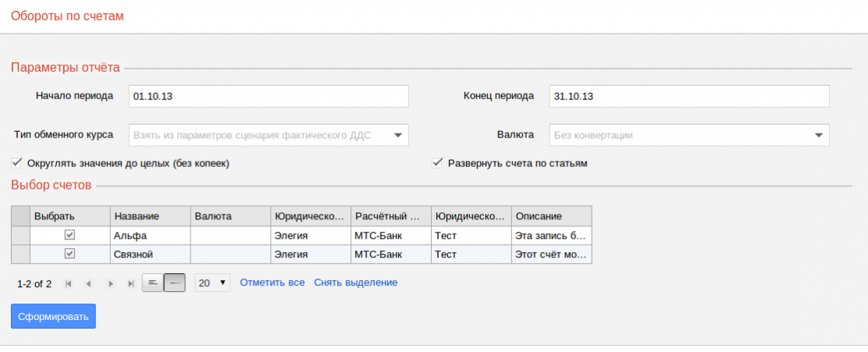
Task: Deselect the Альфа account checkbox
Action: tap(69, 235)
